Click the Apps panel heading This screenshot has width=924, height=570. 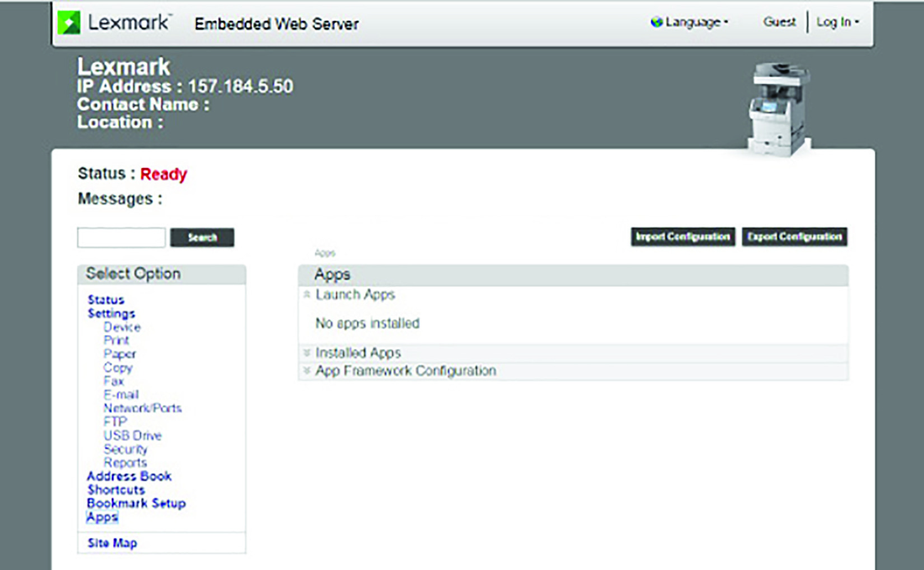click(x=332, y=275)
